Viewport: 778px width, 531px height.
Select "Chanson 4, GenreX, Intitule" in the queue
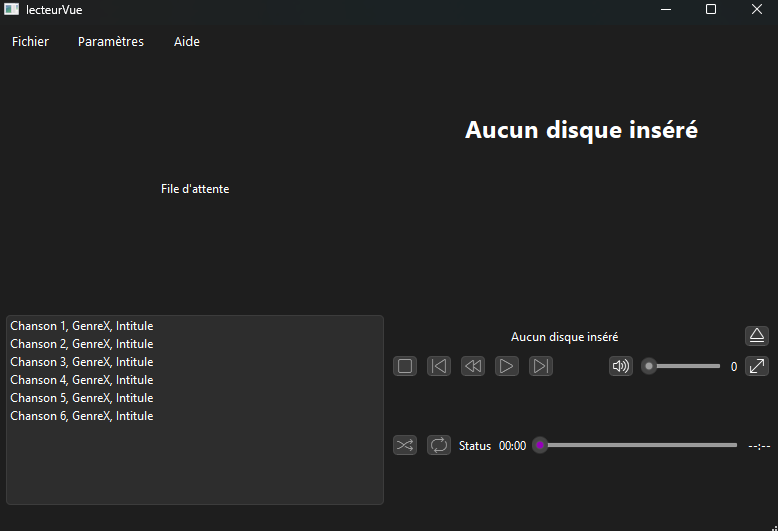point(194,380)
